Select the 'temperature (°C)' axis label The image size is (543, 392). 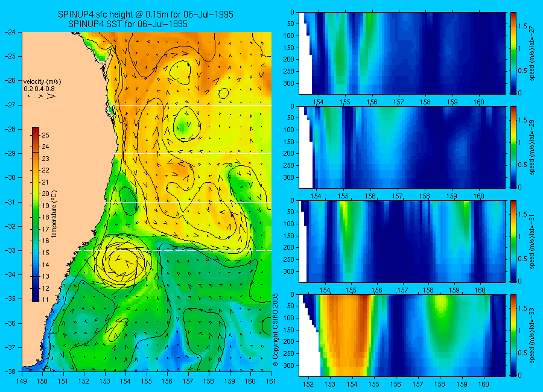(x=54, y=213)
